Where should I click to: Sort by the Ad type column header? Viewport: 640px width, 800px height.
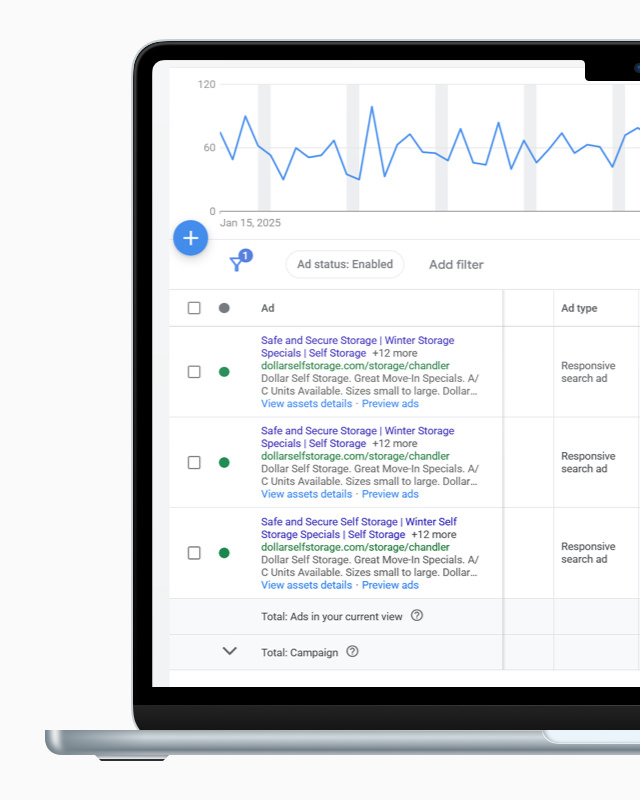pyautogui.click(x=579, y=308)
